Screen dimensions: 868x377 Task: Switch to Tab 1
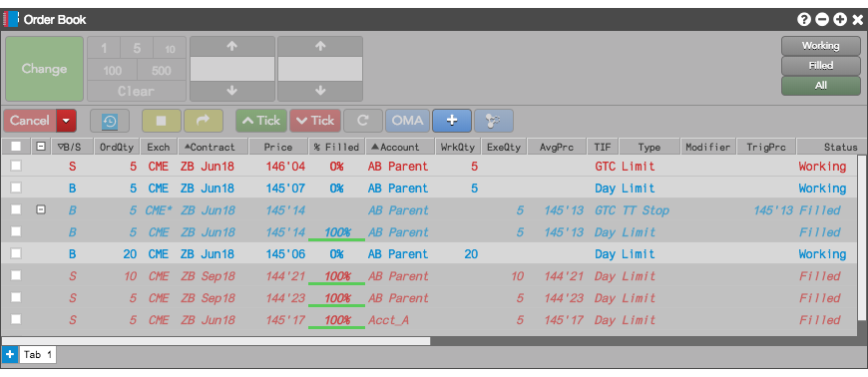point(38,355)
